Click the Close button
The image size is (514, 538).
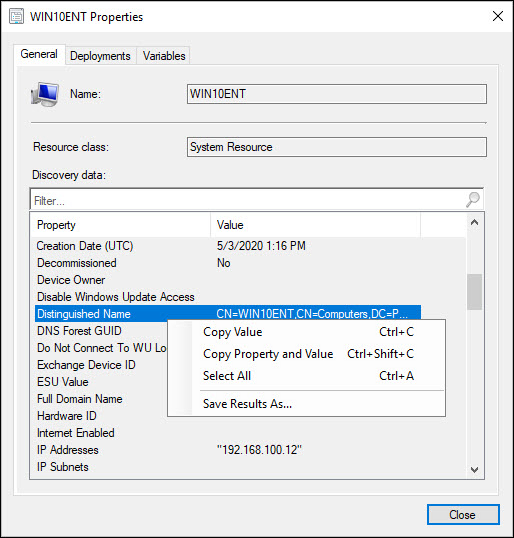pyautogui.click(x=463, y=514)
